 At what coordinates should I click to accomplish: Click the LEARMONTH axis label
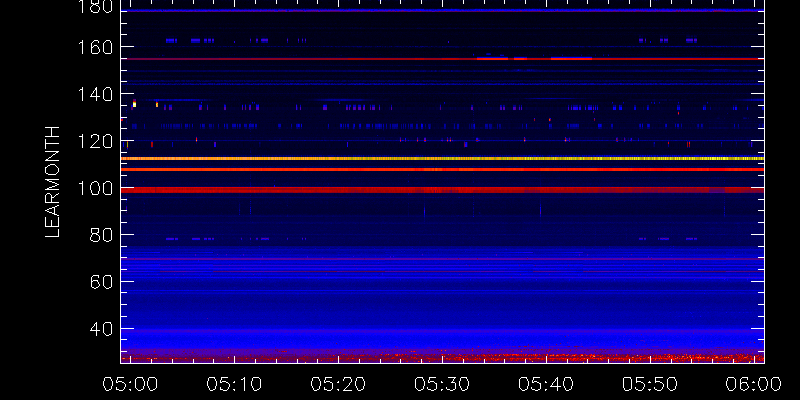tap(53, 182)
